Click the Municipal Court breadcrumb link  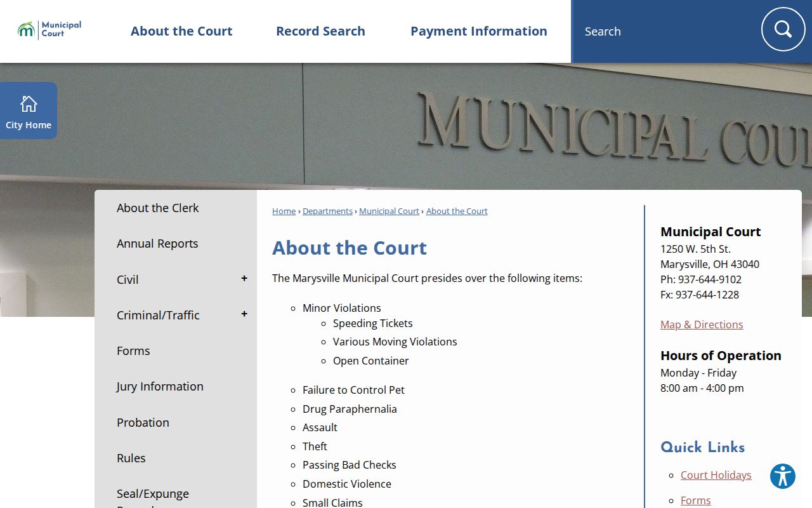point(389,211)
